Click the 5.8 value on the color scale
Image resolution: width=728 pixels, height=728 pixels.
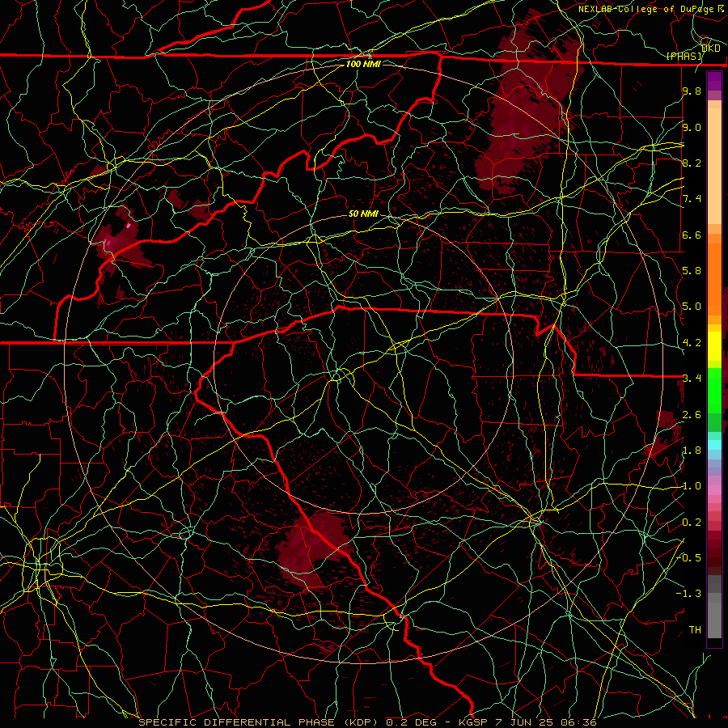click(692, 271)
